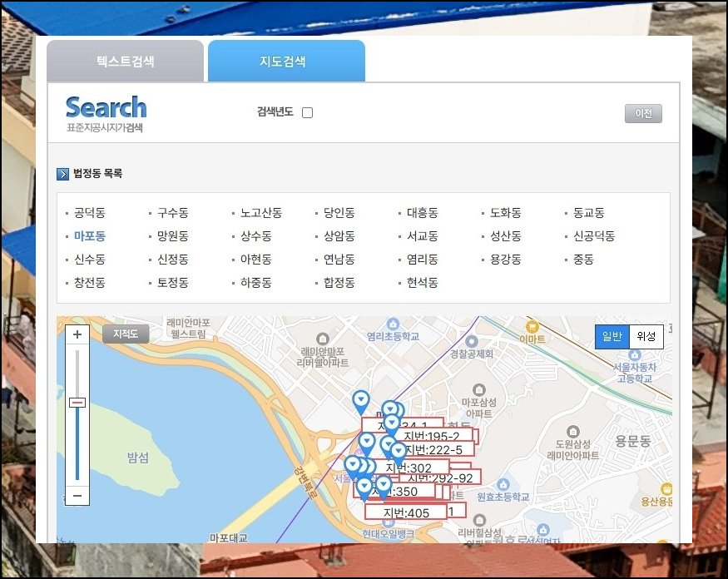Open the 지번:302 map label
Screen dimensions: 728x579
tap(409, 468)
